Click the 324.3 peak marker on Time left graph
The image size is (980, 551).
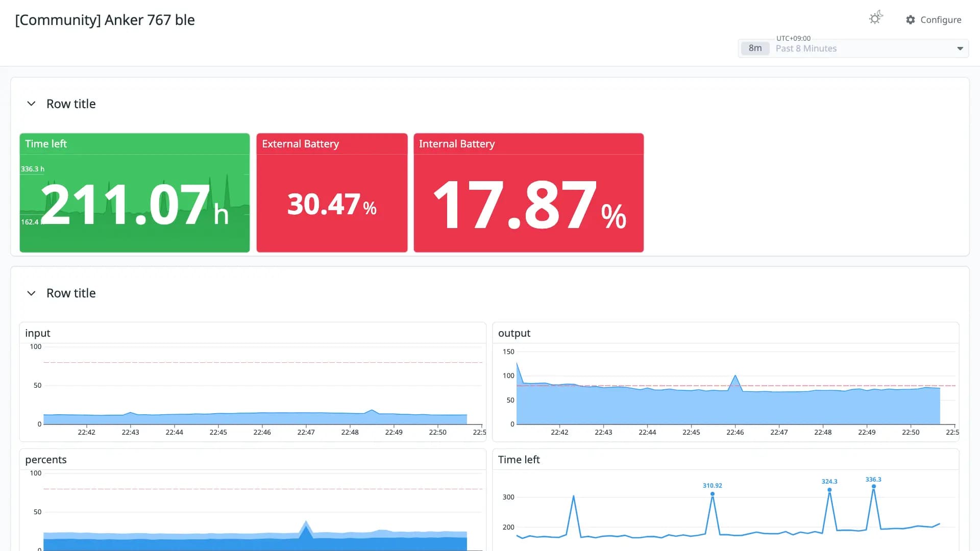(x=829, y=489)
